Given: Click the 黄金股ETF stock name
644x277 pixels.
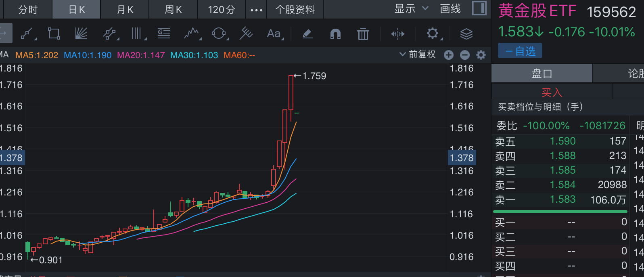Looking at the screenshot, I should [537, 11].
